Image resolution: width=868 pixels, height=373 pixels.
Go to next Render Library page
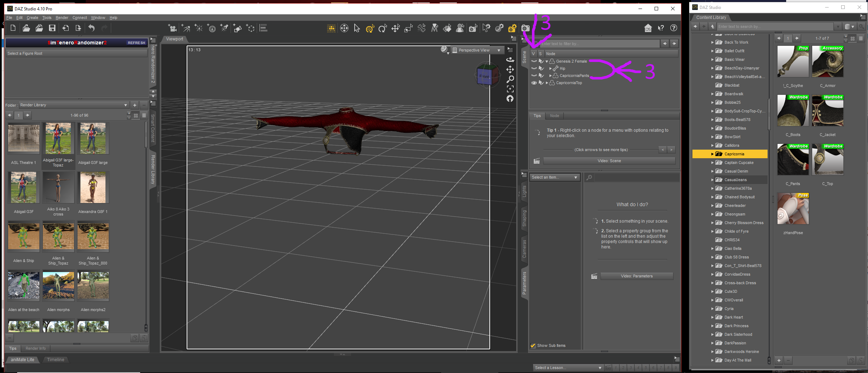pos(28,115)
